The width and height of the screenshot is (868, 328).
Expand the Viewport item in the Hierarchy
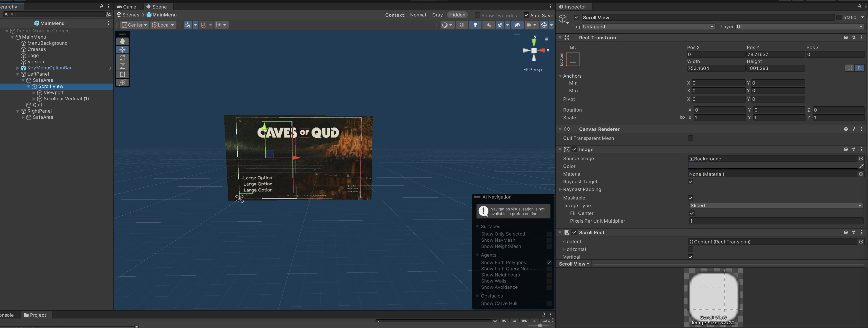(x=34, y=92)
